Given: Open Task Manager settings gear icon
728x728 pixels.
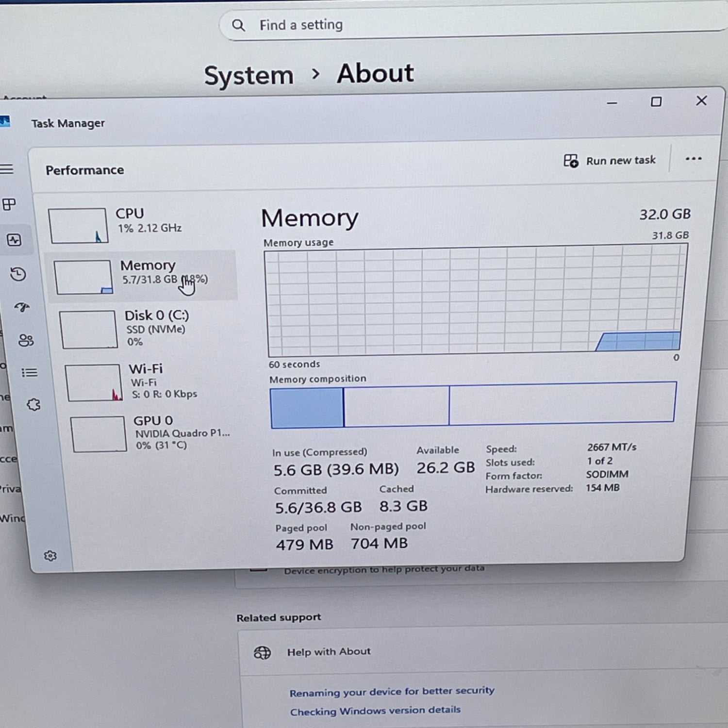Looking at the screenshot, I should 50,556.
